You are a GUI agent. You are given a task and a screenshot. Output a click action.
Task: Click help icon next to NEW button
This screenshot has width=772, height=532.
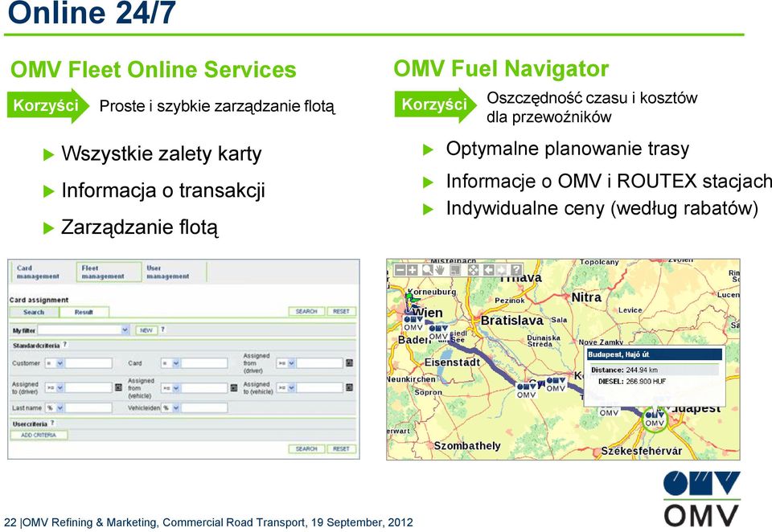[162, 329]
